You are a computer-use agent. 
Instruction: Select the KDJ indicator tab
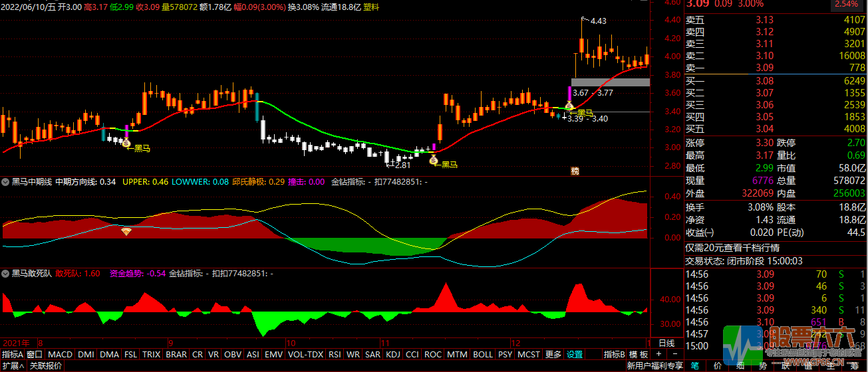pyautogui.click(x=393, y=355)
